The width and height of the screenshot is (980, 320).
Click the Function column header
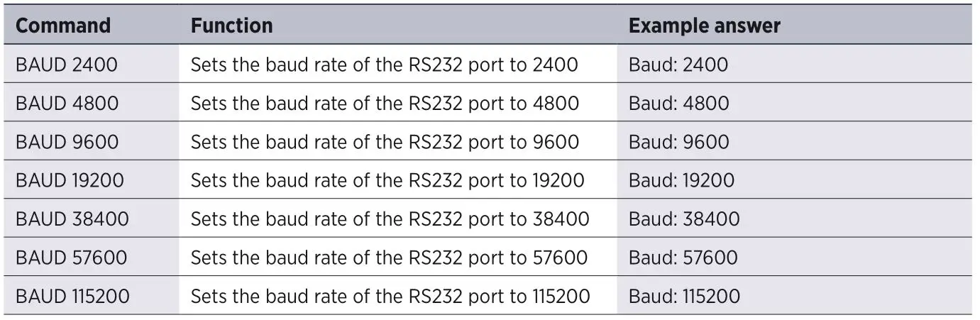231,26
